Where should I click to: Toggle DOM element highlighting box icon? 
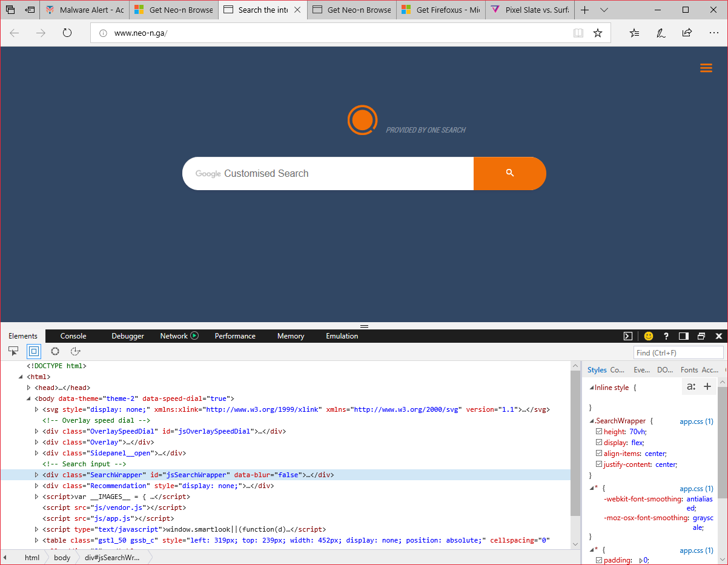click(x=33, y=351)
